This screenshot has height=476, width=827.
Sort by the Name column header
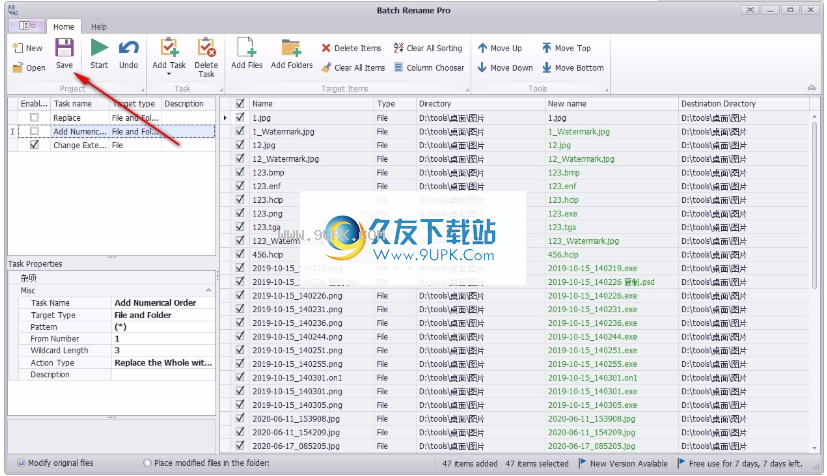(311, 104)
